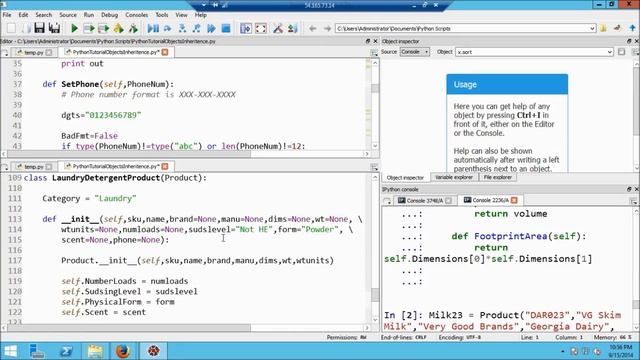
Task: Open the Tools menu
Action: 162,15
